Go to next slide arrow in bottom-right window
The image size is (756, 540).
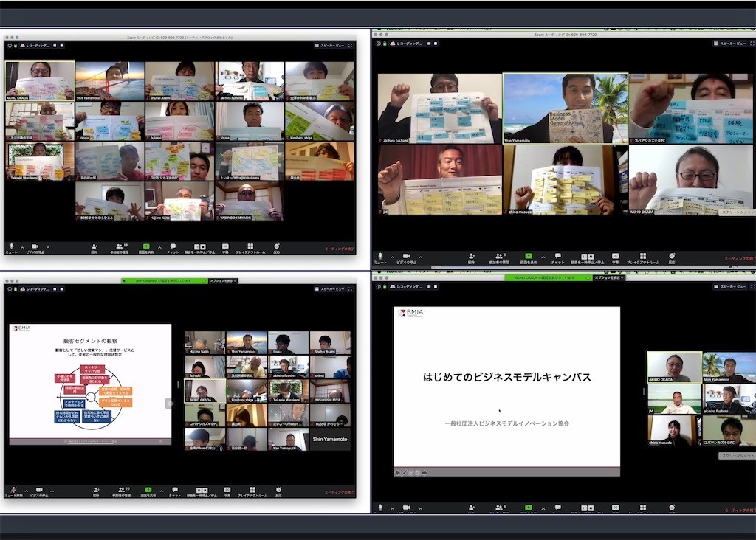click(x=425, y=473)
